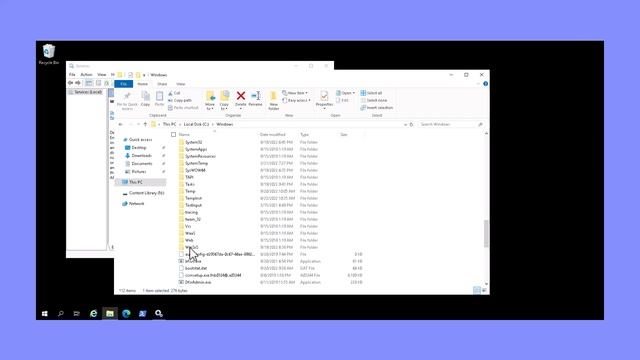Open the Explorer Help question mark icon

coord(485,84)
